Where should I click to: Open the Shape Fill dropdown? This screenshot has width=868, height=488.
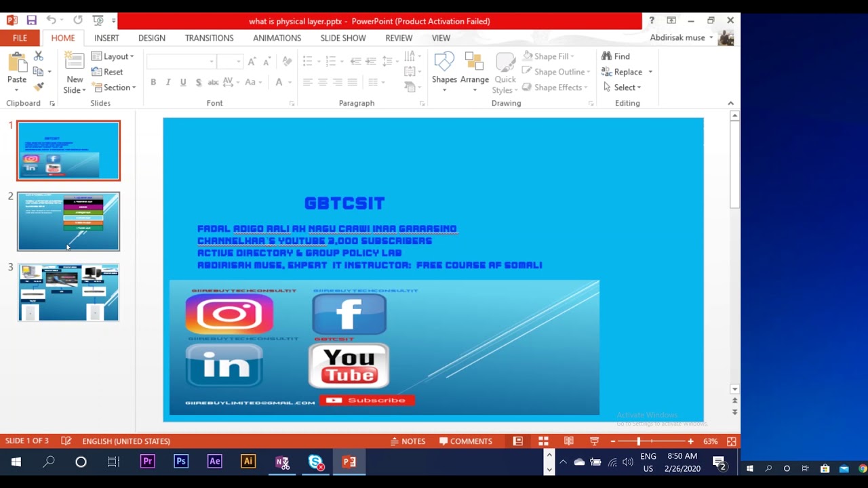coord(549,56)
